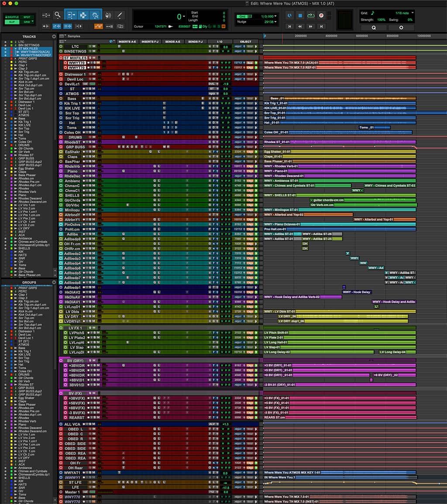447x504 pixels.
Task: Mute the LTC track
Action: click(94, 46)
